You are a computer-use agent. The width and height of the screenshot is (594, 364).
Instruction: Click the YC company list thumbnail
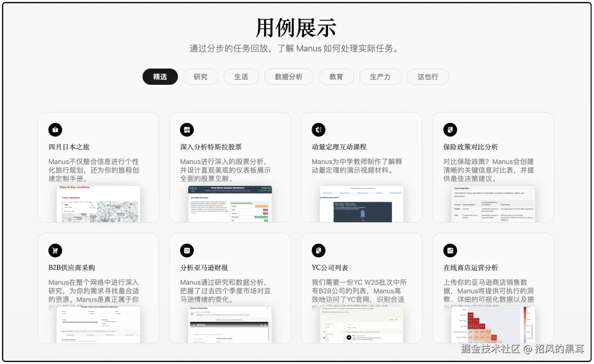click(x=362, y=325)
